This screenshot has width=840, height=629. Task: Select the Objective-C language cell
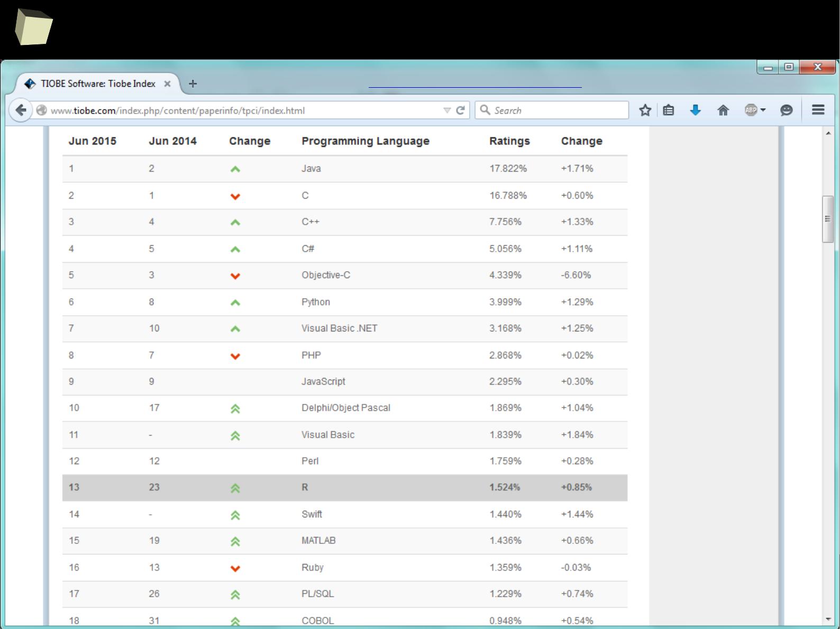coord(326,275)
